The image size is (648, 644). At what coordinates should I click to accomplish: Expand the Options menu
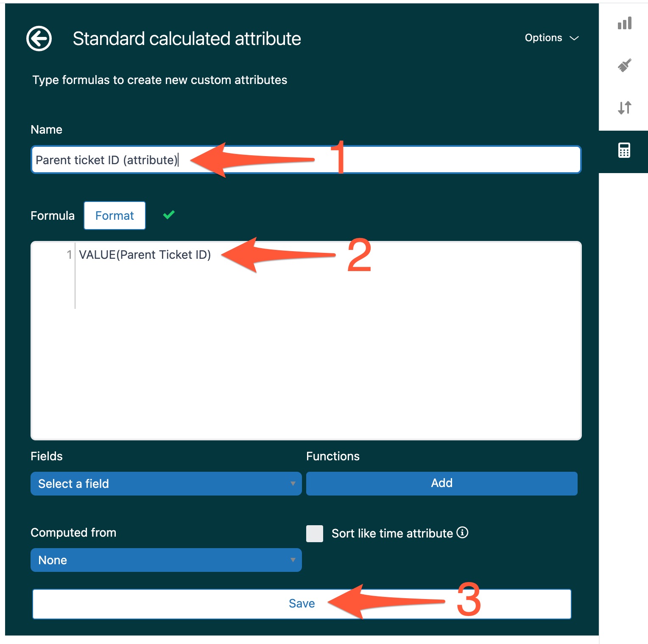(x=551, y=38)
